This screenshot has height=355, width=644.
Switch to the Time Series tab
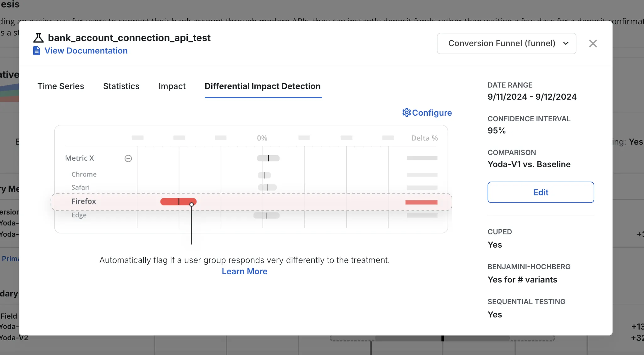coord(61,86)
